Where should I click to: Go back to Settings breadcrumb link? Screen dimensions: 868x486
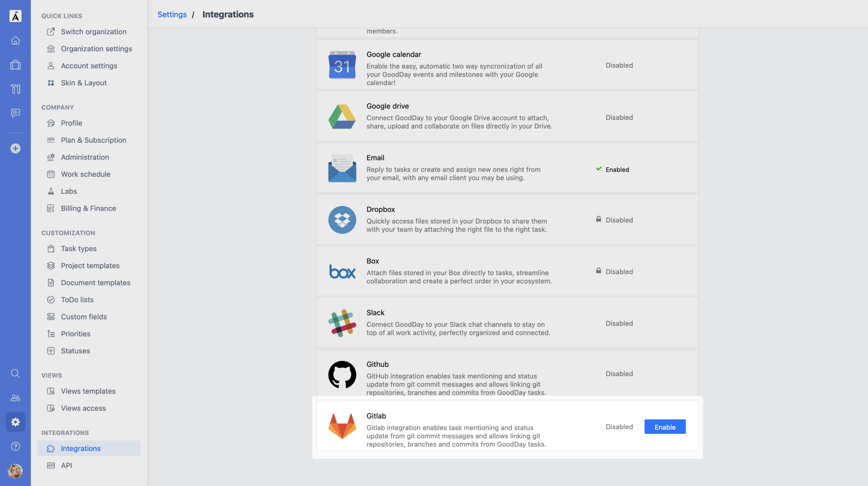172,14
